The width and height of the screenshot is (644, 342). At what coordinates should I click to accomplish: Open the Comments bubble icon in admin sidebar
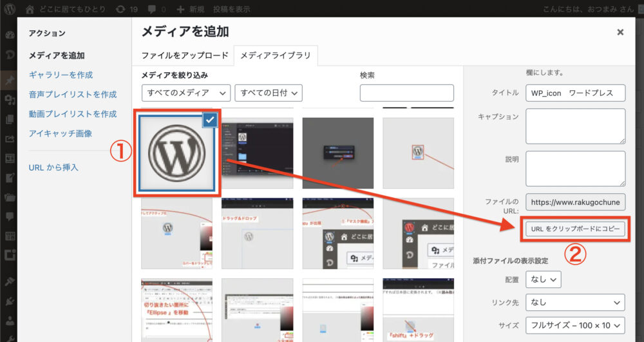[x=10, y=216]
